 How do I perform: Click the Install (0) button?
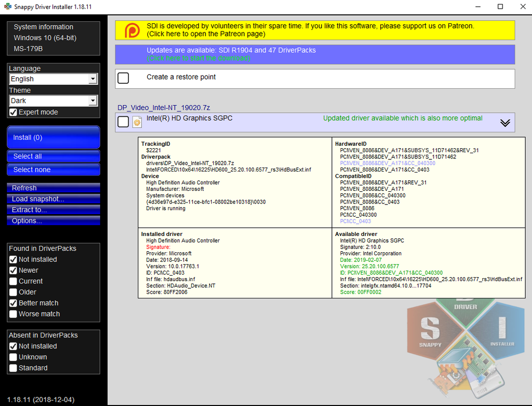tap(54, 138)
